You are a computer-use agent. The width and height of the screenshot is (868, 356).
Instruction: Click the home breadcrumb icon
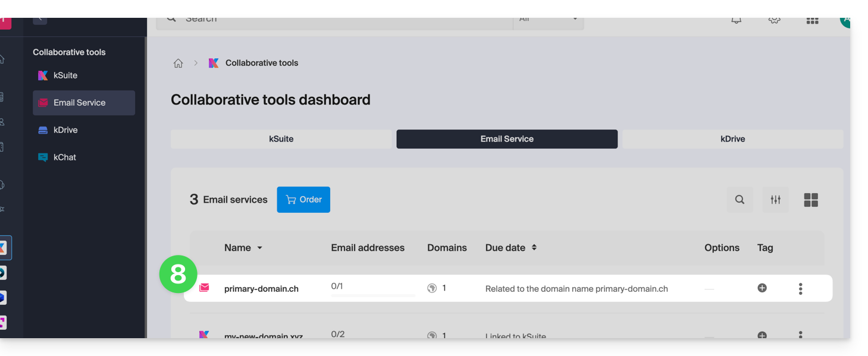178,63
